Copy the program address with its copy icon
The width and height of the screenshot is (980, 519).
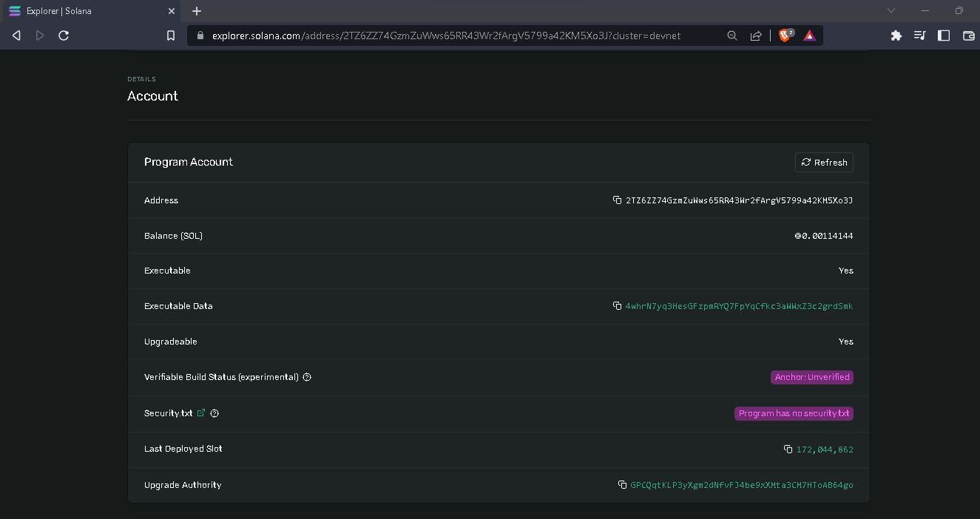(x=617, y=200)
